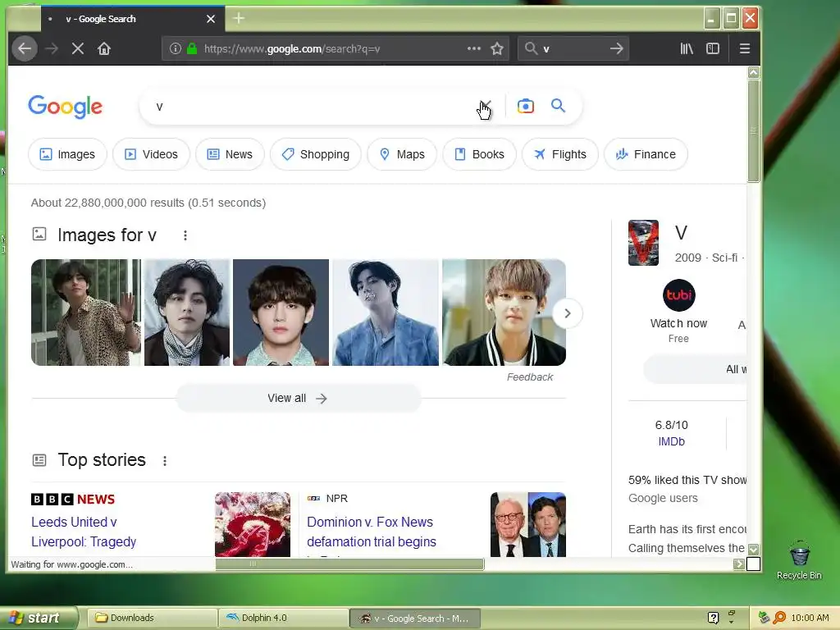Open the Library bookshelf icon
Image resolution: width=840 pixels, height=630 pixels.
pyautogui.click(x=687, y=48)
